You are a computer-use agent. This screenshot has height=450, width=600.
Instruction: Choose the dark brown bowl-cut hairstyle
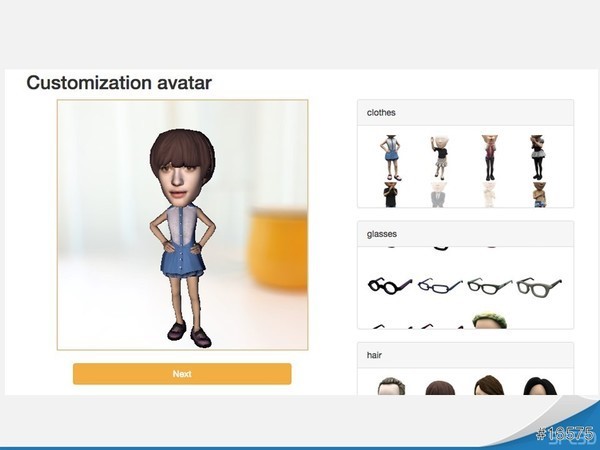440,388
